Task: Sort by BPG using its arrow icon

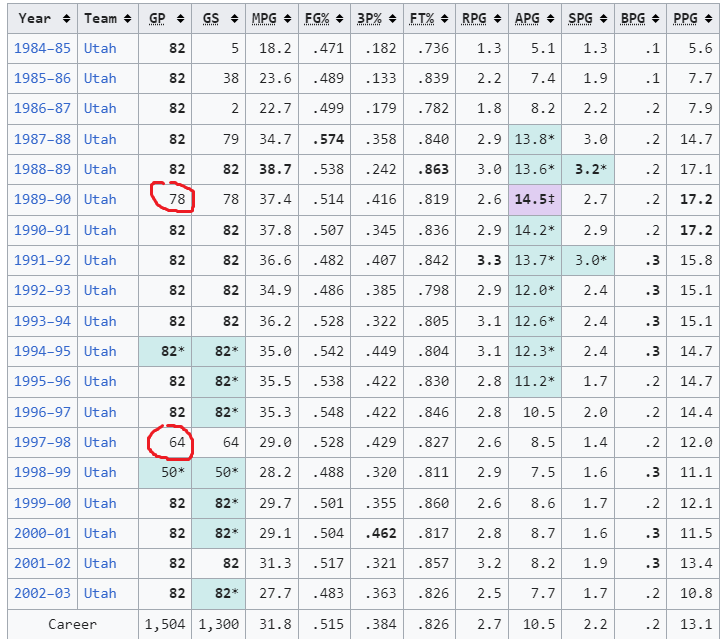Action: (656, 19)
